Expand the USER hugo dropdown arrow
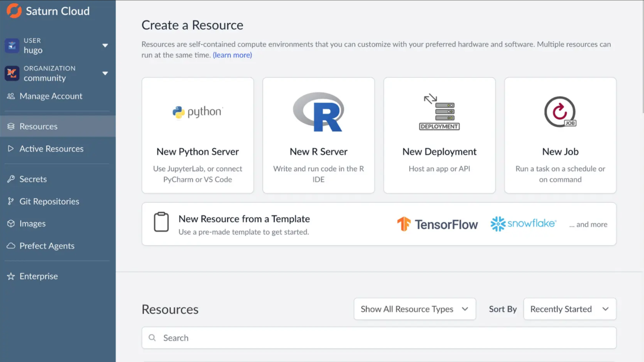The height and width of the screenshot is (362, 644). click(x=105, y=45)
